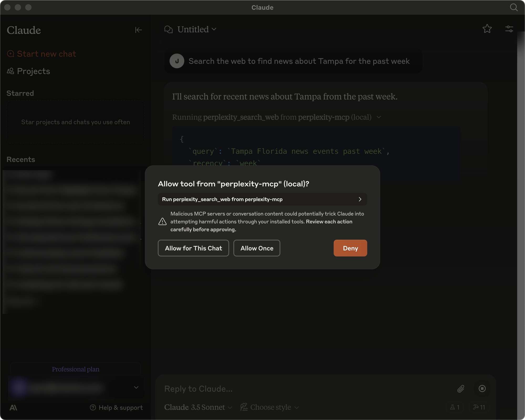Click the Recents heading
The width and height of the screenshot is (525, 420).
[21, 159]
